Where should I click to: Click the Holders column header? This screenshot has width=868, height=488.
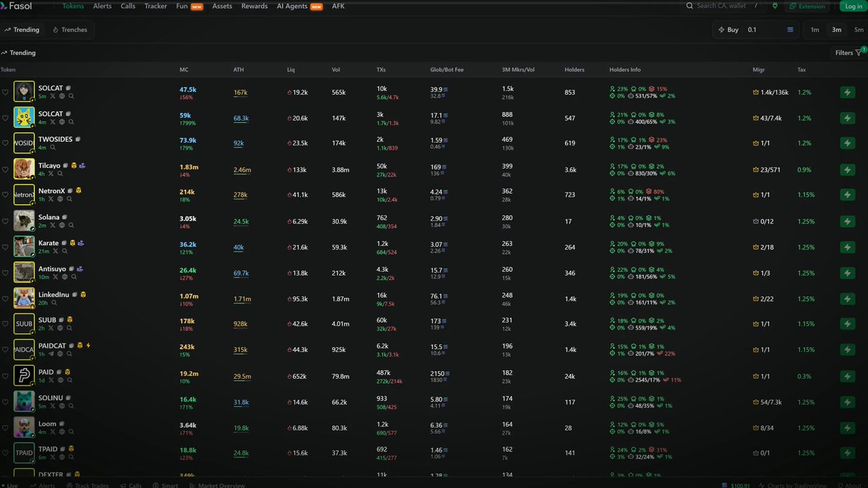tap(574, 70)
